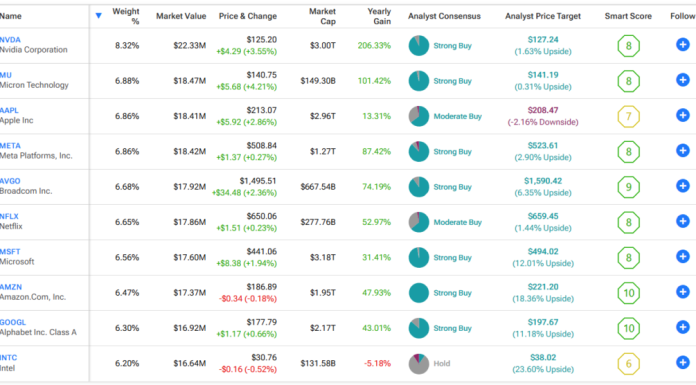Open META ticker link
Viewport: 696px width, 385px height.
click(x=10, y=146)
